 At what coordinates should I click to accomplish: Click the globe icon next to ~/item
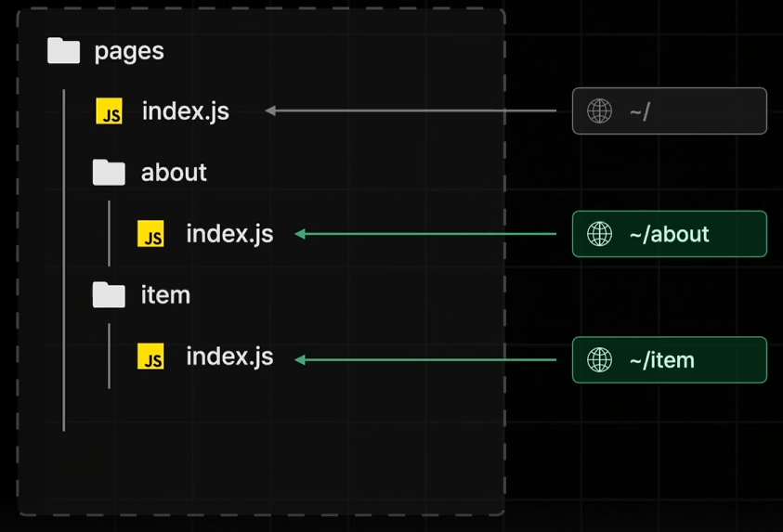(x=599, y=360)
